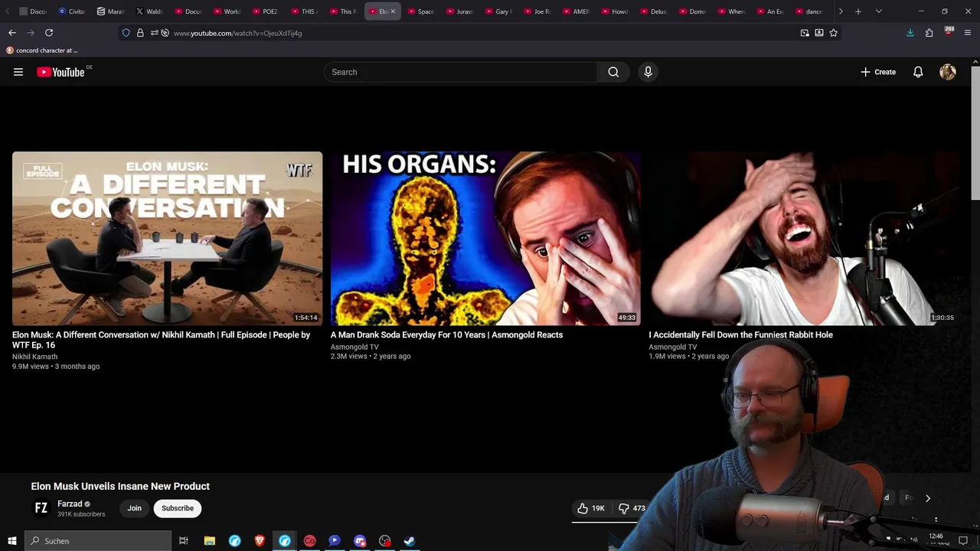Open Brave browser from the taskbar
This screenshot has height=551, width=980.
(260, 541)
